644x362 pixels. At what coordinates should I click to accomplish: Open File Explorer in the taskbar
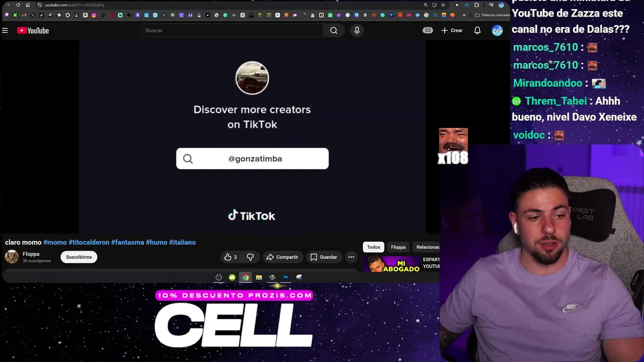click(259, 277)
